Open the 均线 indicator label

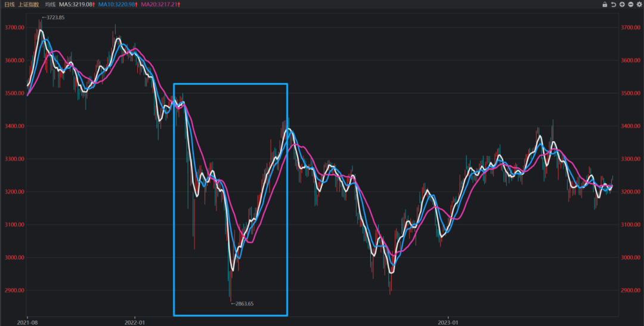[50, 4]
